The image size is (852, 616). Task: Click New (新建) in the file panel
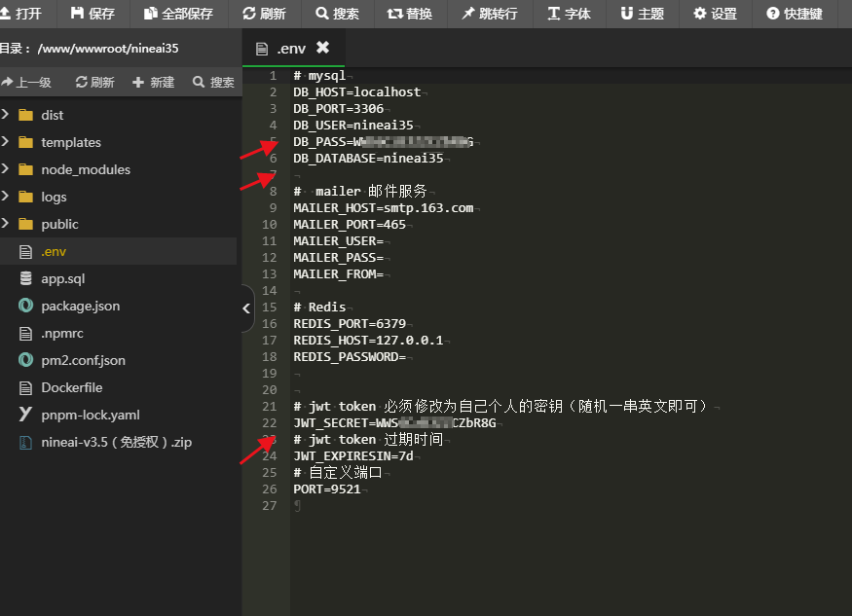(153, 83)
